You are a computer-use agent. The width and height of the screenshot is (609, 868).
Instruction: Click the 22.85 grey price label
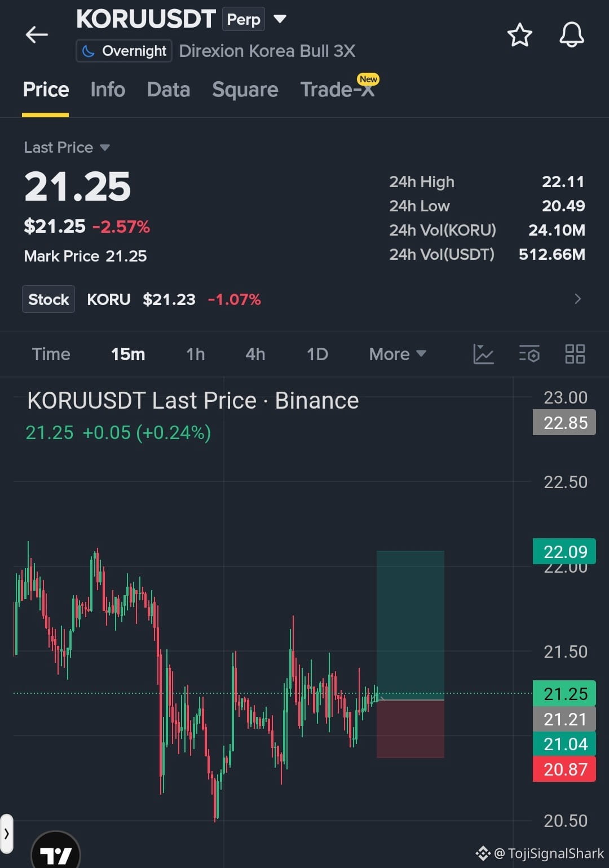tap(564, 423)
